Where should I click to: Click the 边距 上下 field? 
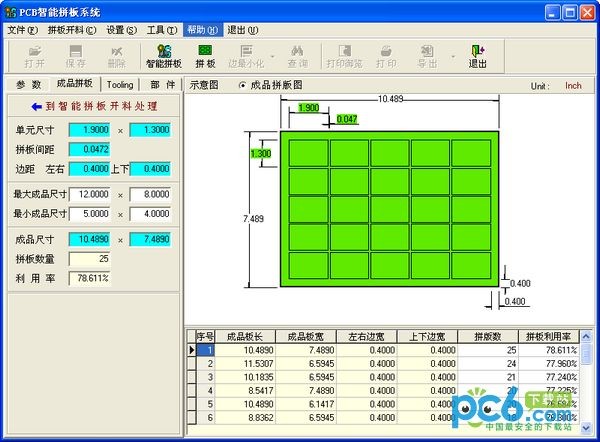click(x=150, y=169)
